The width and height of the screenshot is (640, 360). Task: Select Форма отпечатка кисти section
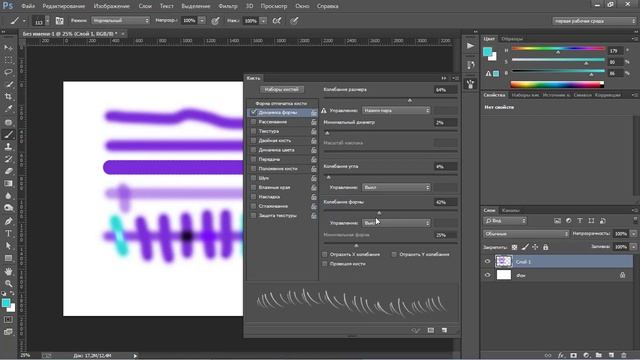pyautogui.click(x=281, y=103)
